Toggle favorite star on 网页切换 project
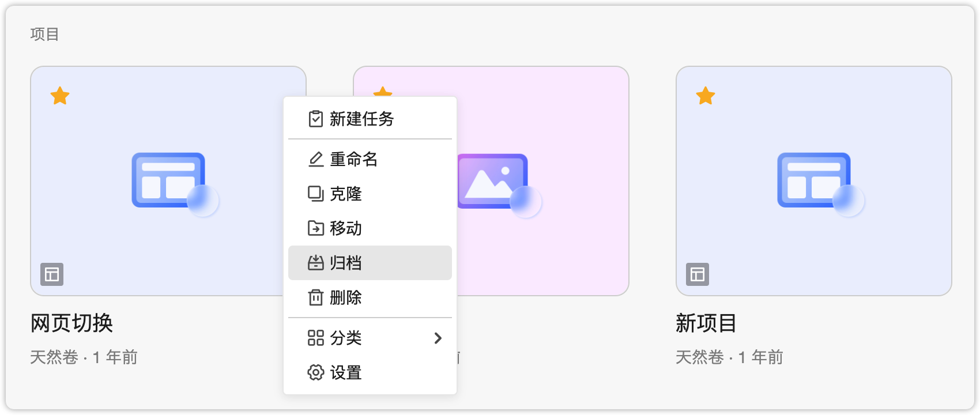Image resolution: width=980 pixels, height=415 pixels. [x=60, y=96]
